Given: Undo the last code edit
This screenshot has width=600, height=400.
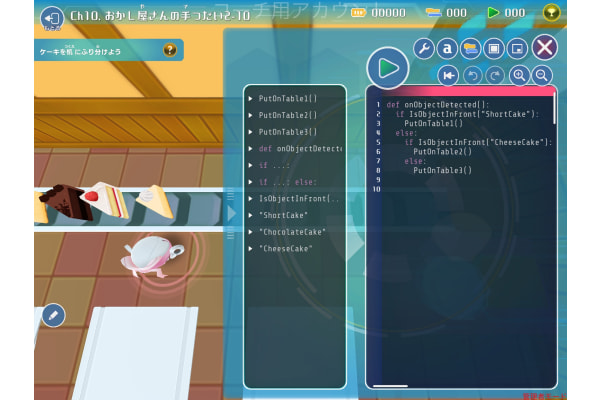Looking at the screenshot, I should [x=473, y=75].
